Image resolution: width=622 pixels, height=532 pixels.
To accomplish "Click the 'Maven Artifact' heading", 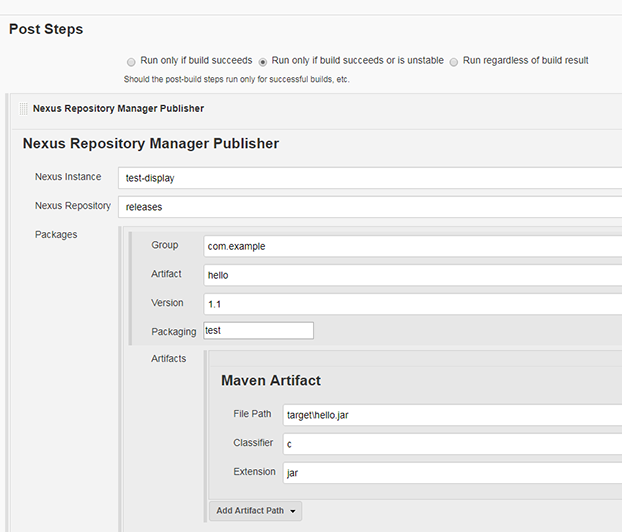I will (271, 380).
